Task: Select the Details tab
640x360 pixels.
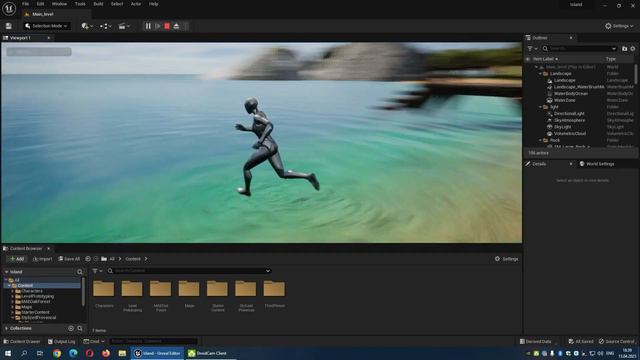Action: (539, 164)
